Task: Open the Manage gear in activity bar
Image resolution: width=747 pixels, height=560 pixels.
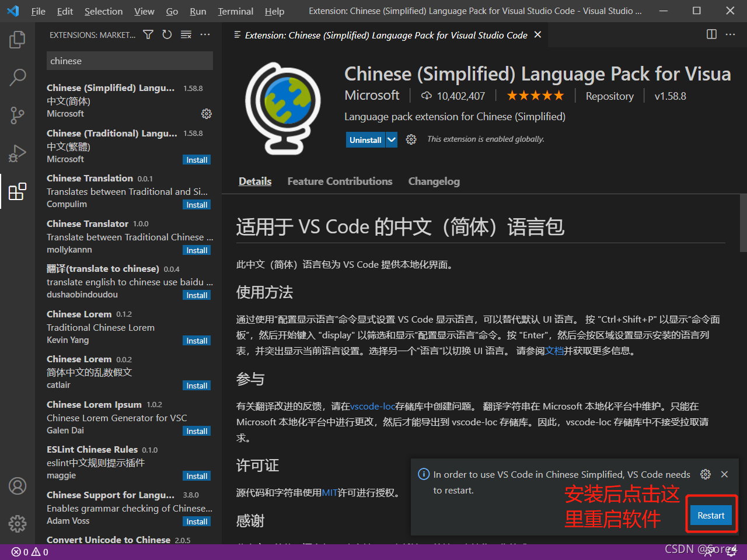Action: click(x=18, y=523)
